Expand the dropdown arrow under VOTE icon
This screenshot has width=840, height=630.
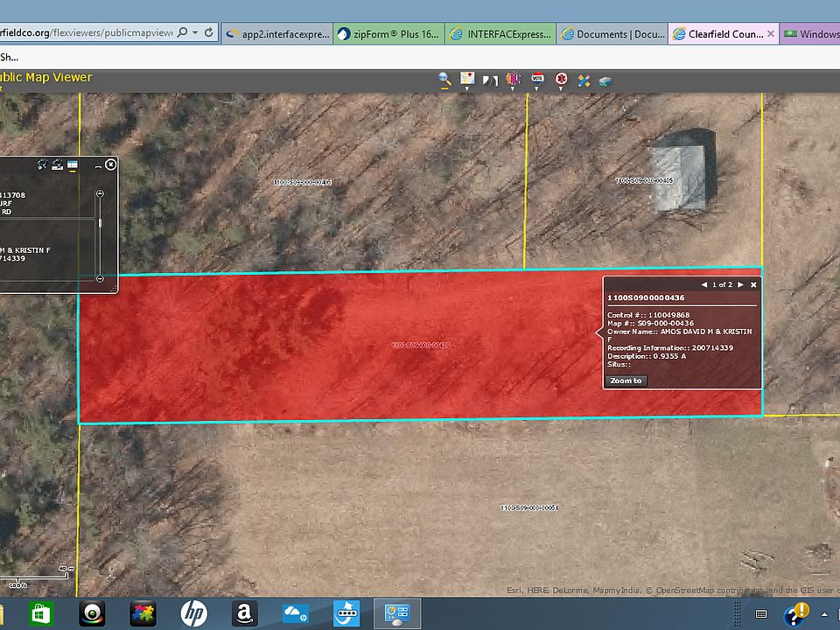pos(537,88)
